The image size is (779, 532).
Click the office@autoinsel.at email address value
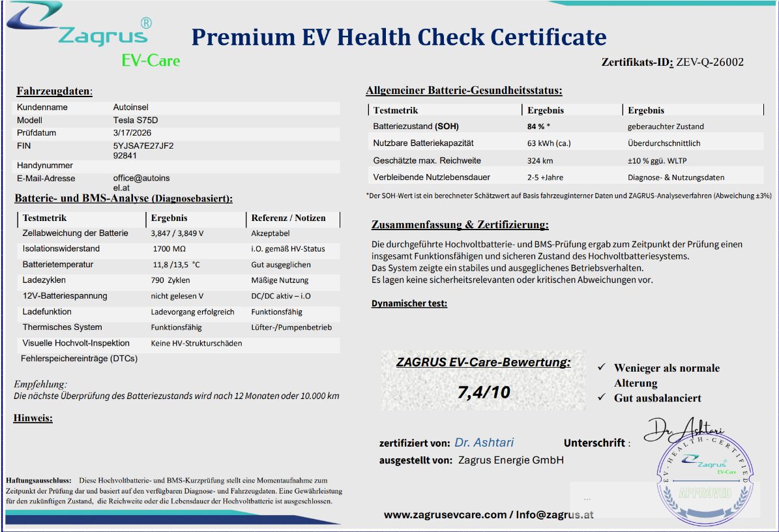(x=141, y=183)
